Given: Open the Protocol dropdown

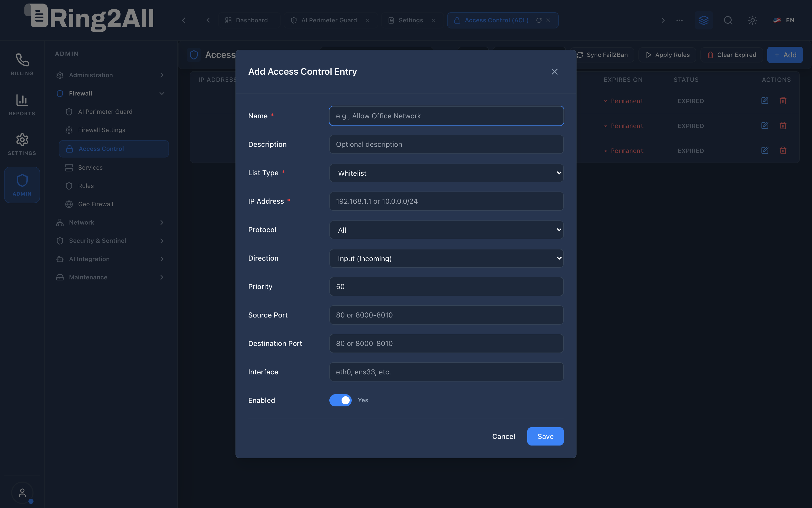Looking at the screenshot, I should point(446,230).
